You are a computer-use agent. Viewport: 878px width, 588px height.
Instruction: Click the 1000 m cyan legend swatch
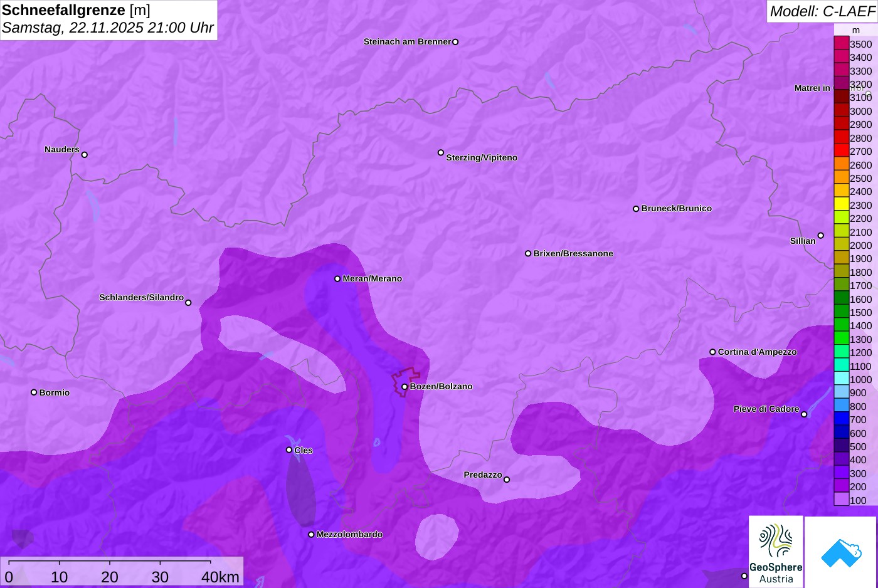[841, 379]
